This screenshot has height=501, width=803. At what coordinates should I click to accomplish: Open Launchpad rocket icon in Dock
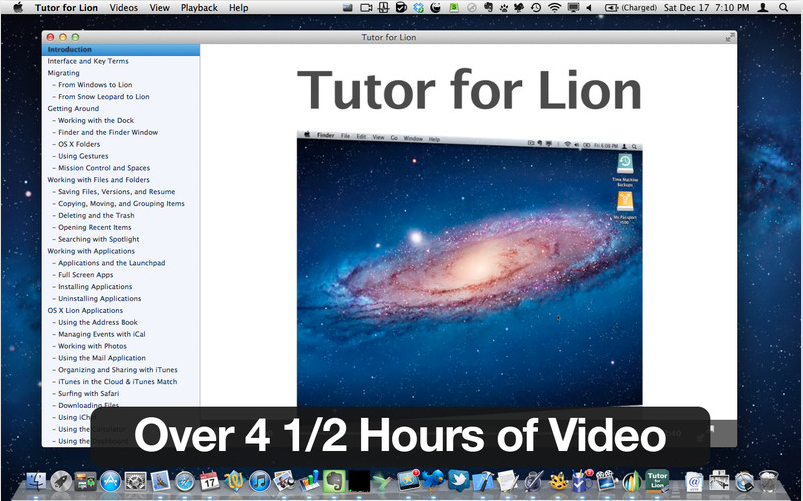pyautogui.click(x=61, y=482)
